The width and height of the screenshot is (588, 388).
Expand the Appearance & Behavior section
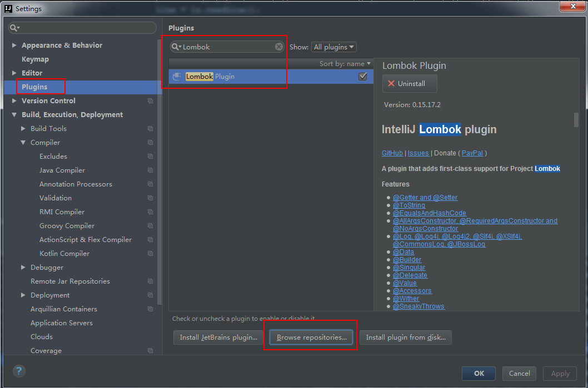(14, 46)
